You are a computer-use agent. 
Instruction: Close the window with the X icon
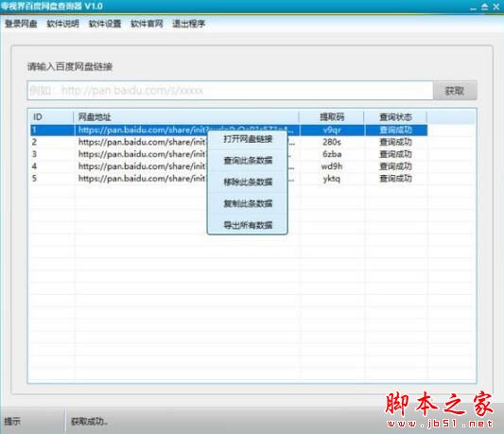point(496,7)
